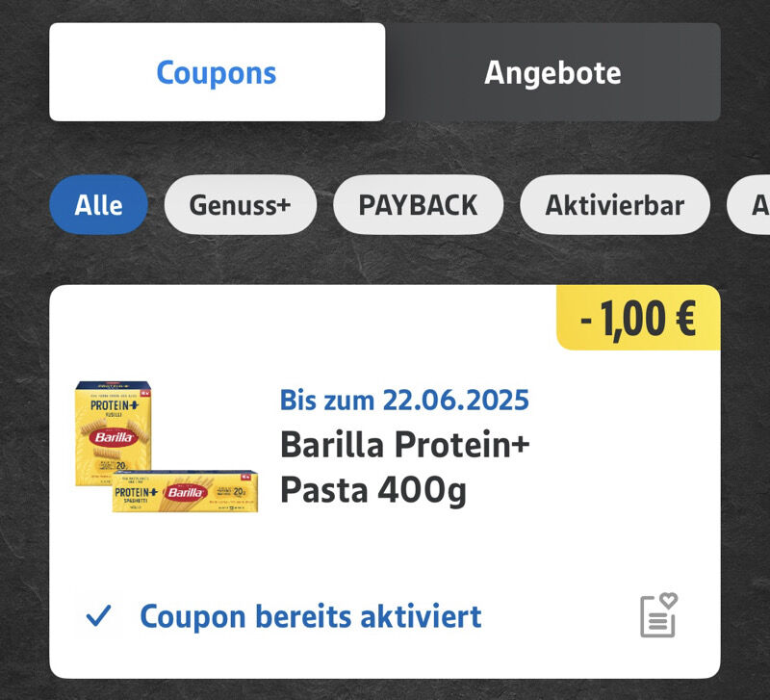Open the coupon card's empty white area
770x700 pixels.
point(614,491)
